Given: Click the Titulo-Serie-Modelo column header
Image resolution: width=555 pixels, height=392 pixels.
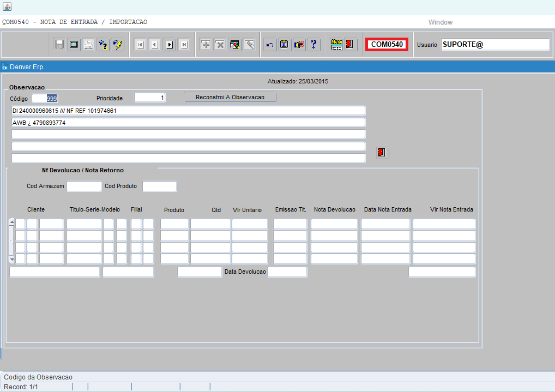Looking at the screenshot, I should click(95, 210).
